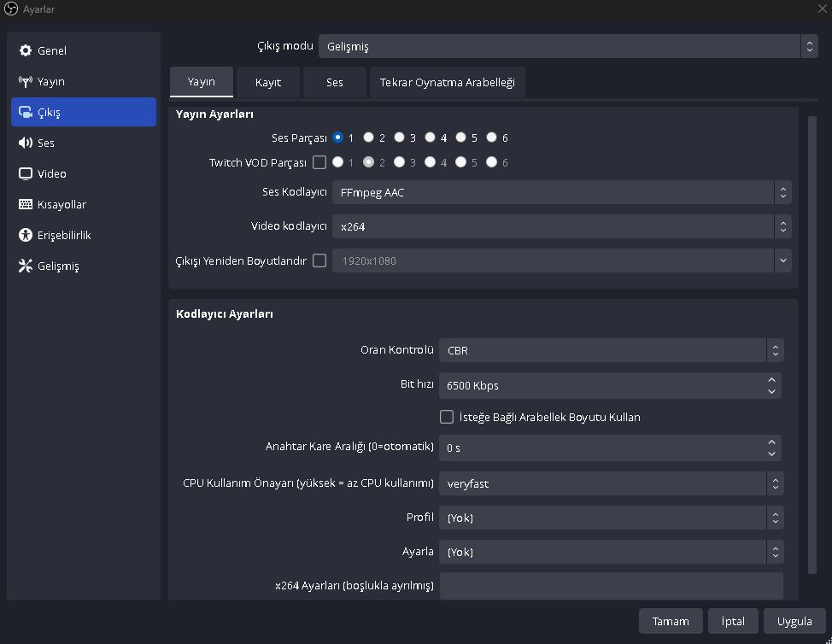The image size is (832, 644).
Task: Toggle Çıkışı Yeniden Boyutlandır checkbox
Action: tap(319, 261)
